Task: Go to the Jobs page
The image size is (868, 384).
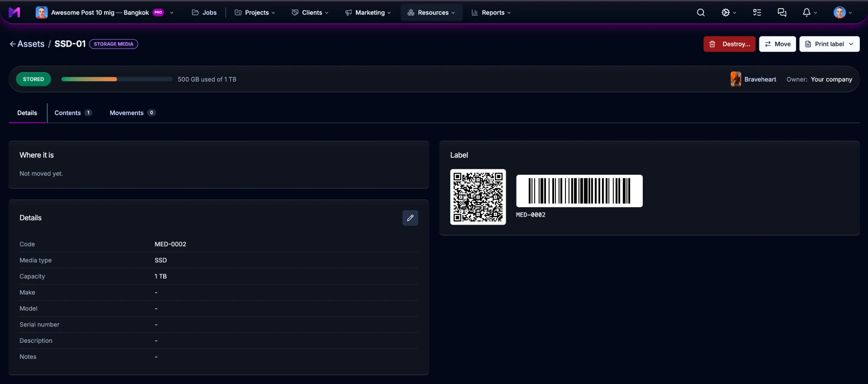Action: click(x=204, y=13)
